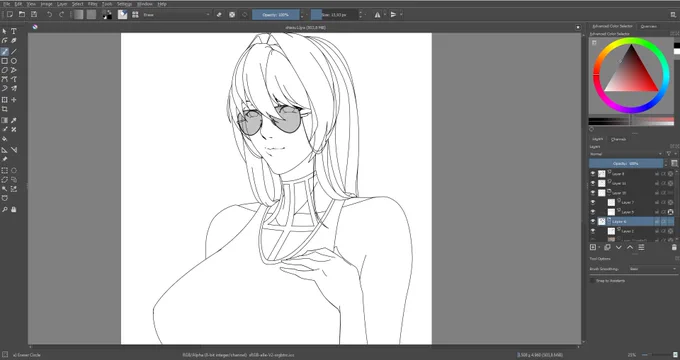Select the Assistant tool

(5, 150)
